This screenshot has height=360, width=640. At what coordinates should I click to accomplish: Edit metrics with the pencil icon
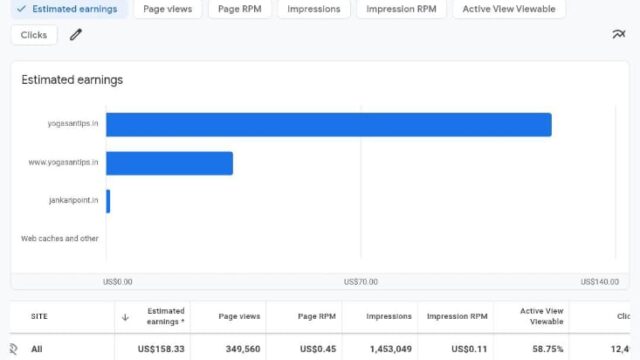coord(76,35)
